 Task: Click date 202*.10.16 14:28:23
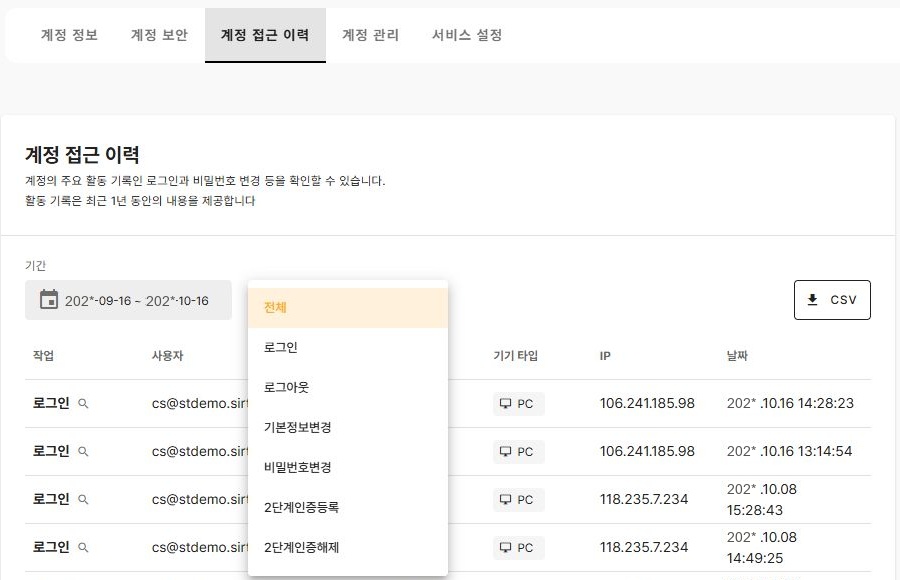pos(790,403)
